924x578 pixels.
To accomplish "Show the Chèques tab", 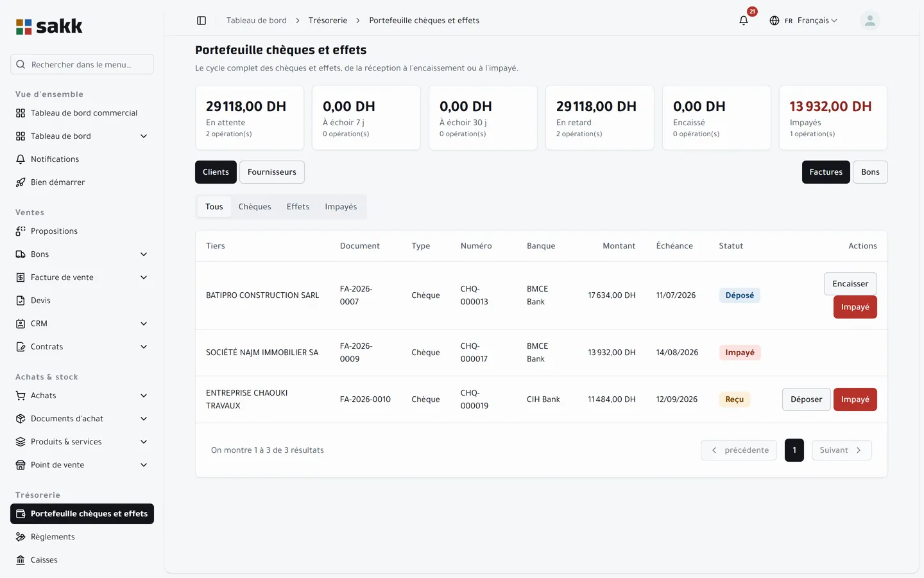I will 255,207.
